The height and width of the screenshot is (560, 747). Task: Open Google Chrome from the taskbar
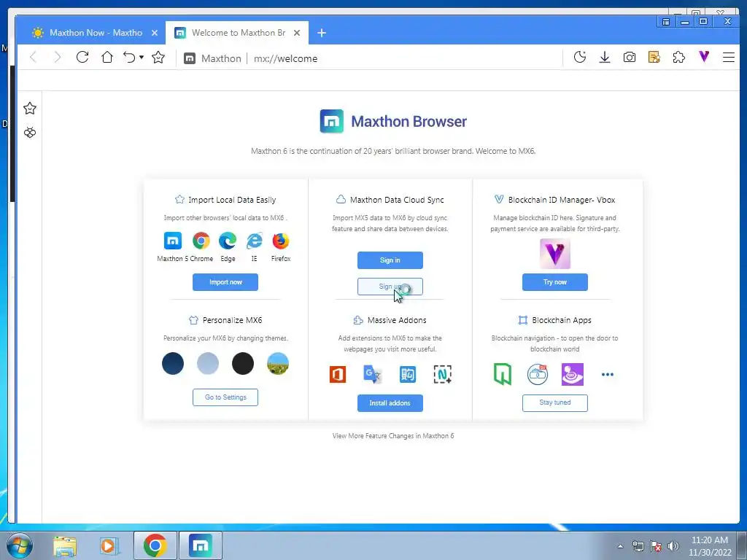click(x=155, y=545)
